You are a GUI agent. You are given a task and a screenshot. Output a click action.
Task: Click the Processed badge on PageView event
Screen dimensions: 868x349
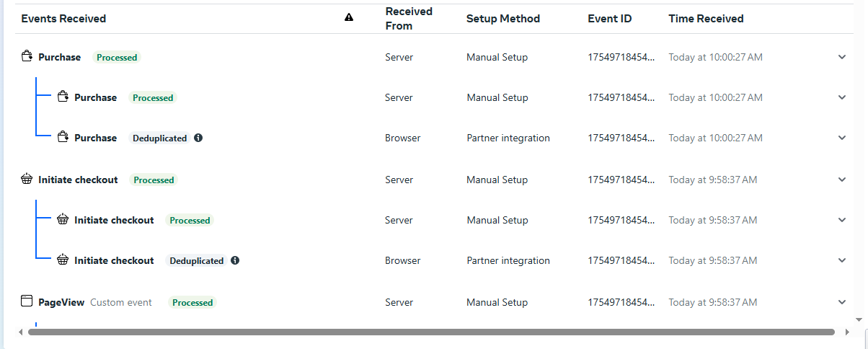pos(192,303)
